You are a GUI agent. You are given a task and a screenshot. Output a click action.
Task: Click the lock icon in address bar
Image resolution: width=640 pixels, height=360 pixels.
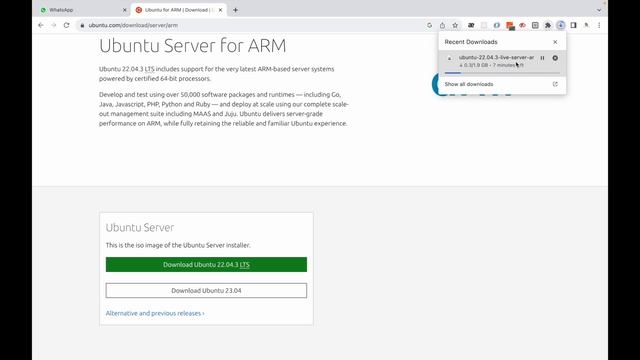coord(82,25)
